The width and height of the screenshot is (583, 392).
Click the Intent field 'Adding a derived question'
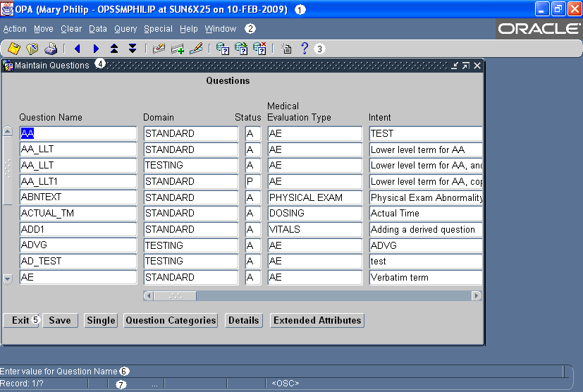[x=426, y=229]
